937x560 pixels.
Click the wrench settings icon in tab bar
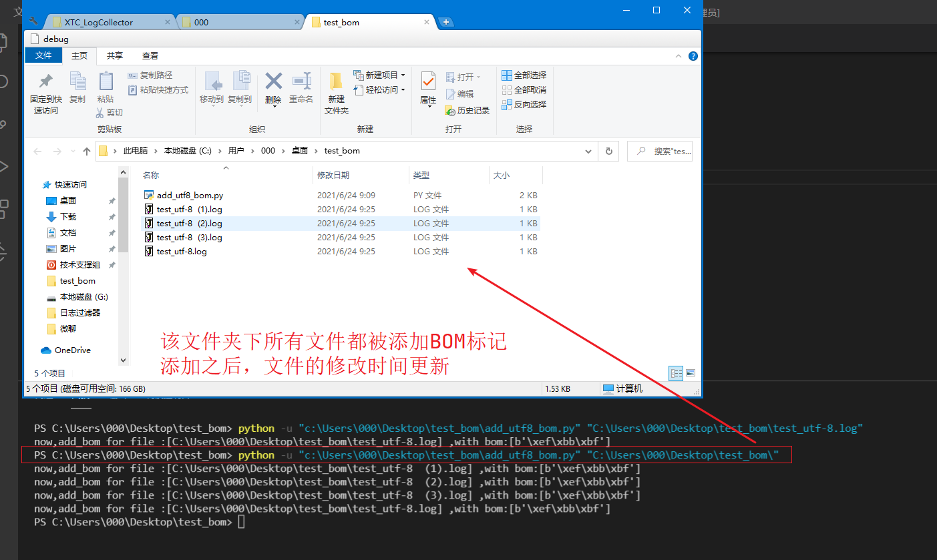point(33,21)
